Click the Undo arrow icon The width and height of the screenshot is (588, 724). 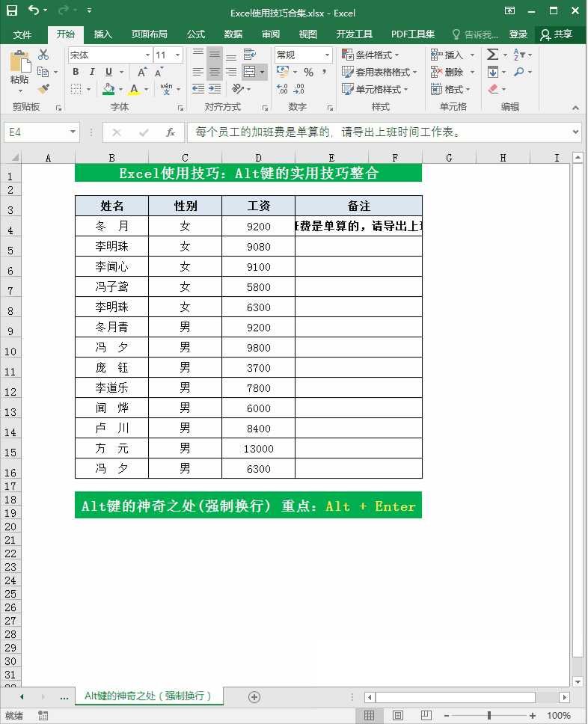pyautogui.click(x=34, y=10)
